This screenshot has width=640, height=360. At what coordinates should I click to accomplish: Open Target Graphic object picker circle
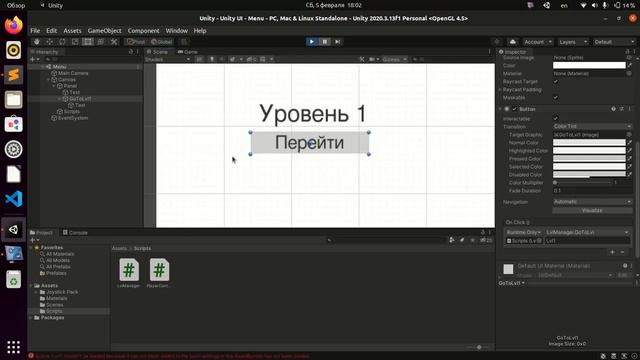[x=629, y=135]
